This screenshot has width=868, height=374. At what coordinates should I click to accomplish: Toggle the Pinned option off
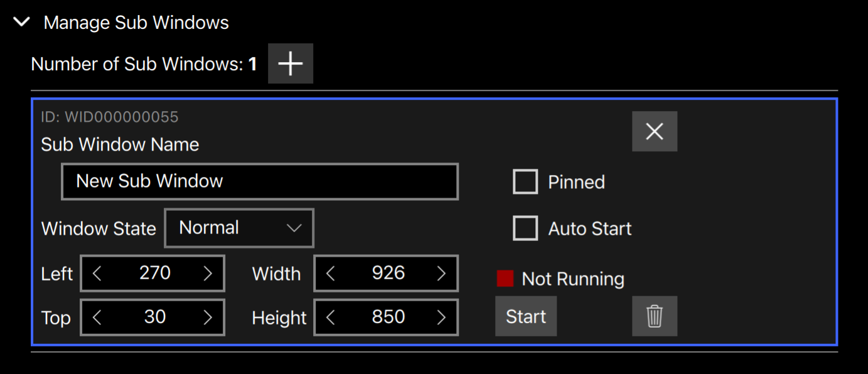tap(525, 181)
